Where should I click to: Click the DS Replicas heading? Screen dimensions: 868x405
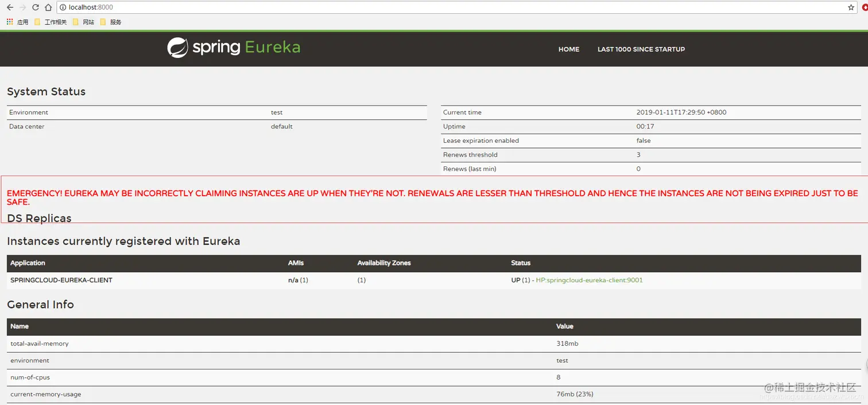tap(39, 219)
